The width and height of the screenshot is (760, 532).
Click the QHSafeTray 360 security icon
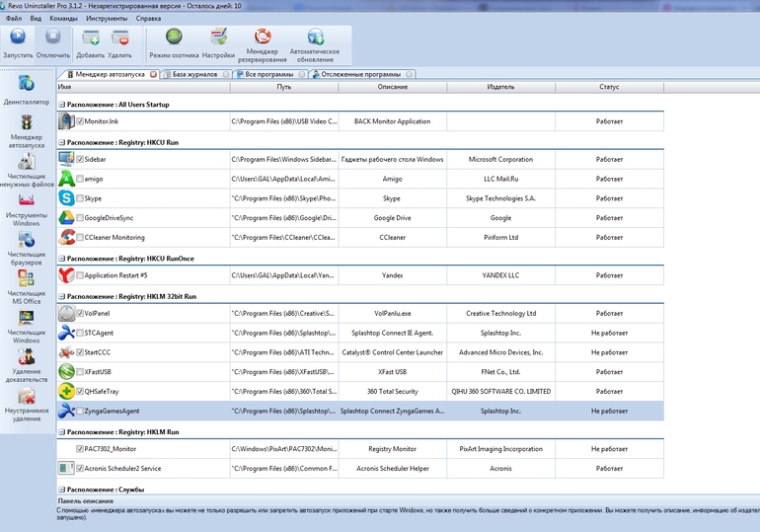[x=66, y=391]
